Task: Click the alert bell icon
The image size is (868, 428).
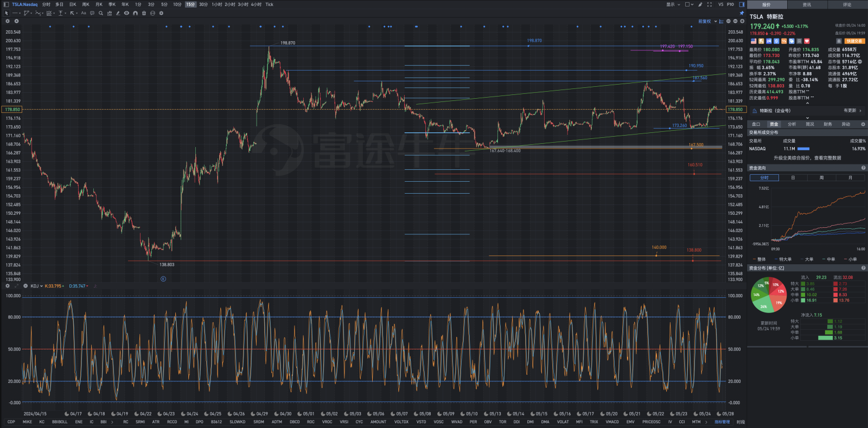Action: [839, 41]
